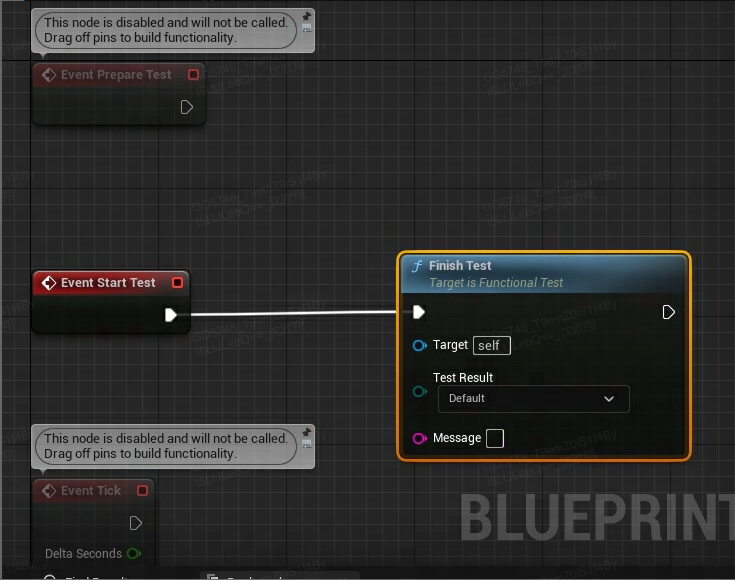Viewport: 735px width, 580px height.
Task: Click the function f icon on Finish Test
Action: pyautogui.click(x=417, y=266)
